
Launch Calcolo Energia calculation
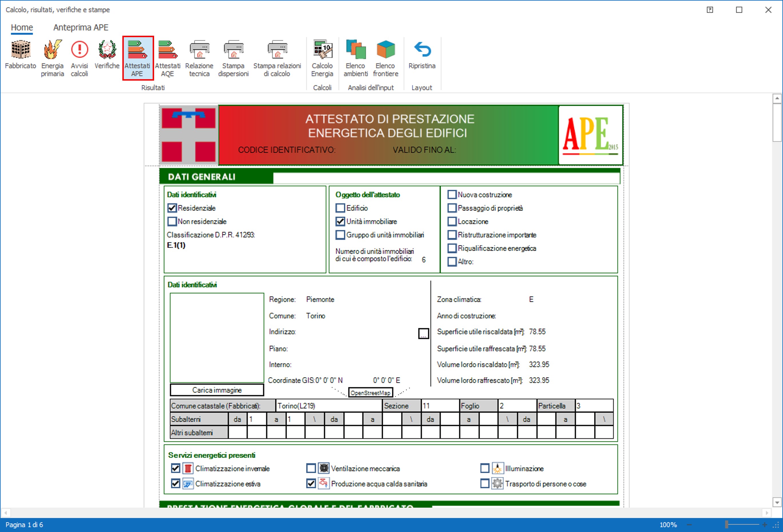[322, 57]
